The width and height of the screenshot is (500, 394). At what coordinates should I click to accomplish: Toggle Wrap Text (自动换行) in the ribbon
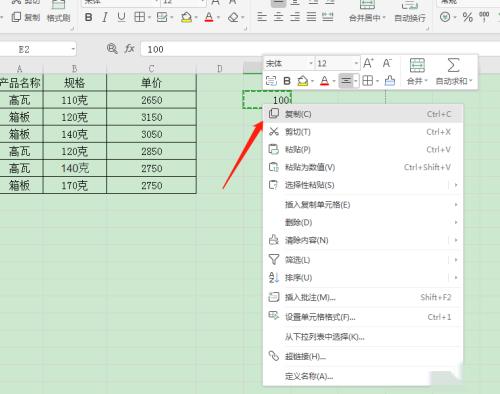(x=410, y=12)
